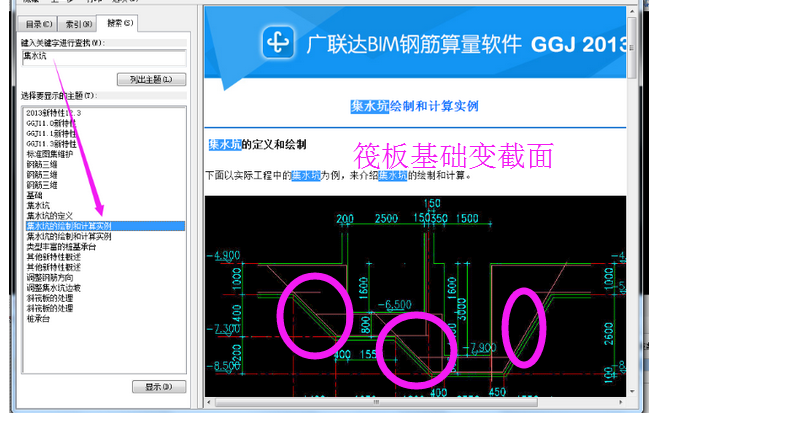The height and width of the screenshot is (426, 785).
Task: Click the horizontal scrollbar left arrow
Action: click(x=209, y=402)
